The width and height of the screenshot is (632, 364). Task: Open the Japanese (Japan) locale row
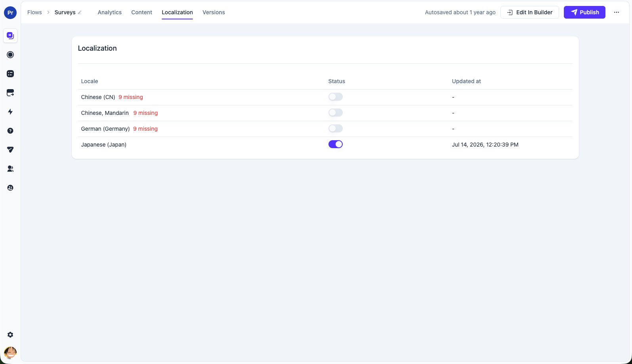click(x=325, y=145)
